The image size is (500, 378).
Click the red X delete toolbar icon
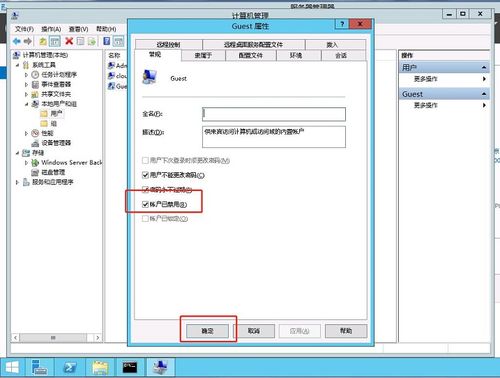click(69, 41)
